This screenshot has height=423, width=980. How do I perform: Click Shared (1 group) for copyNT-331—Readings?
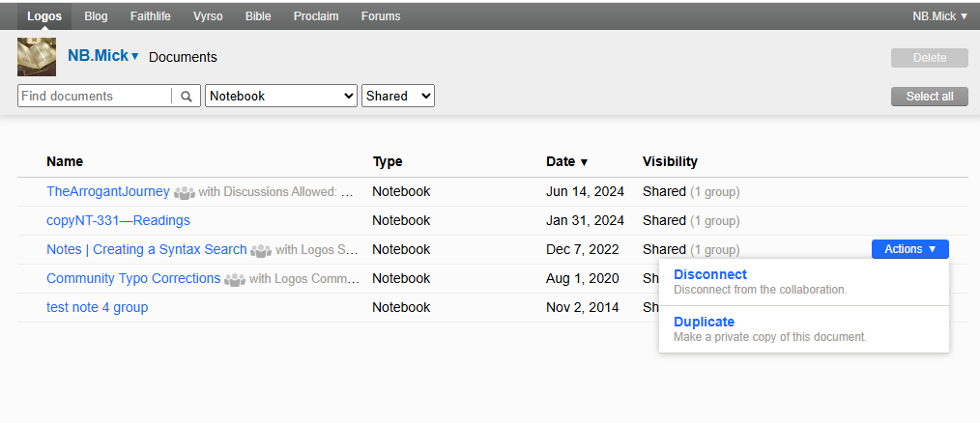(x=691, y=220)
